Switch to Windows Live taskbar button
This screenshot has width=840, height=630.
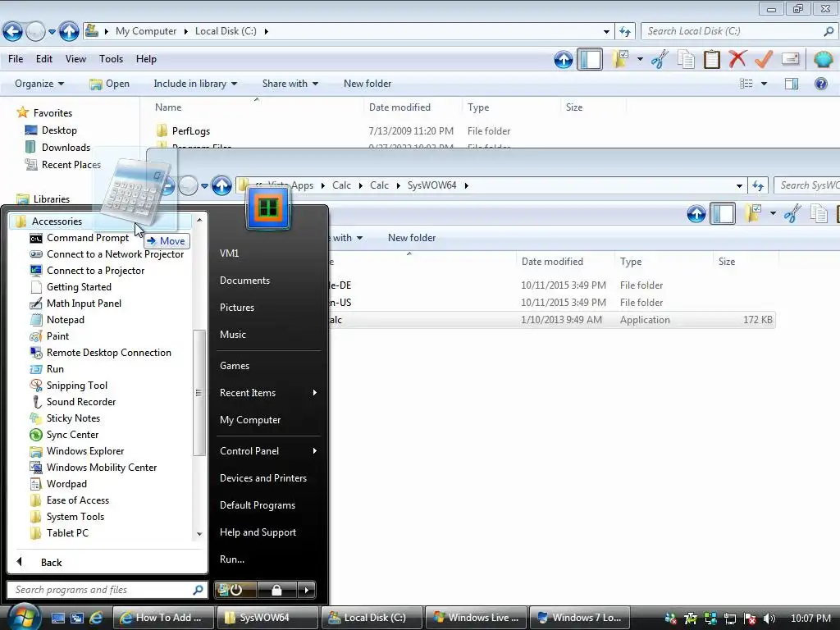(476, 618)
